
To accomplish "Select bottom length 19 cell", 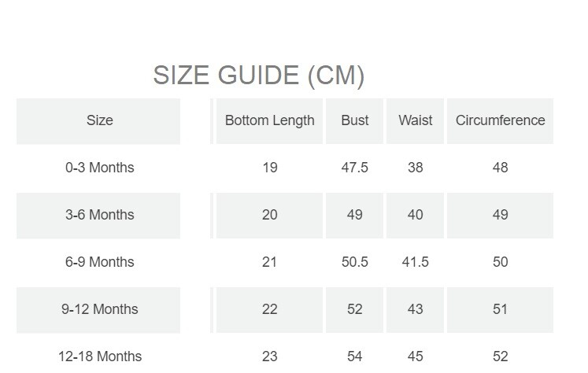I will tap(269, 168).
